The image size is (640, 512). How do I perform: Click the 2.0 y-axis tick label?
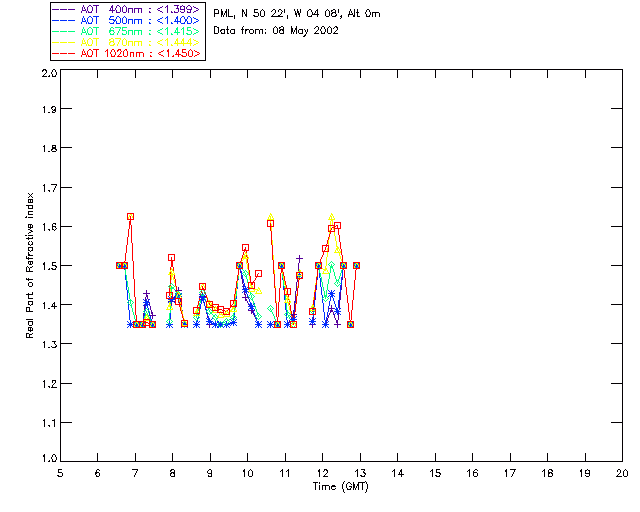(48, 74)
